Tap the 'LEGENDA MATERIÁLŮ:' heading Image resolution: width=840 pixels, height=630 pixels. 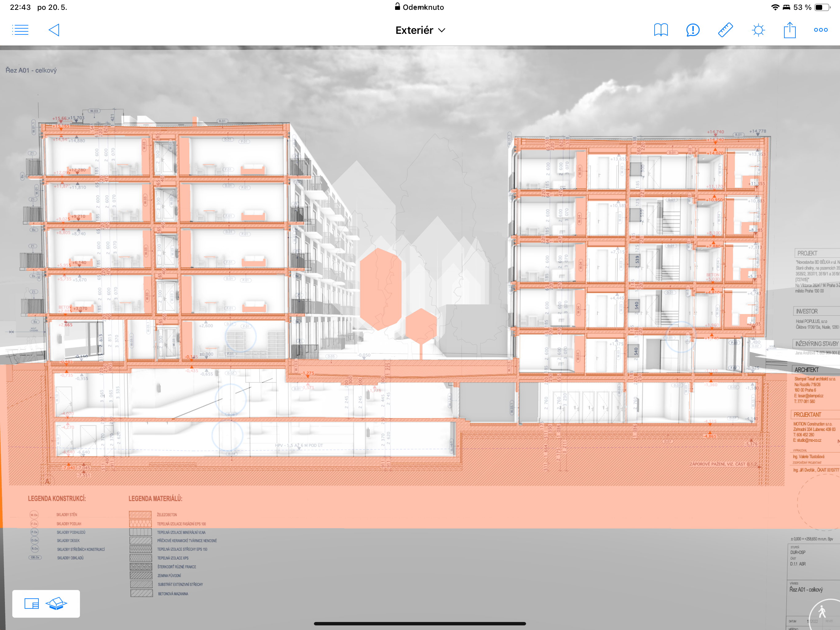tap(155, 499)
